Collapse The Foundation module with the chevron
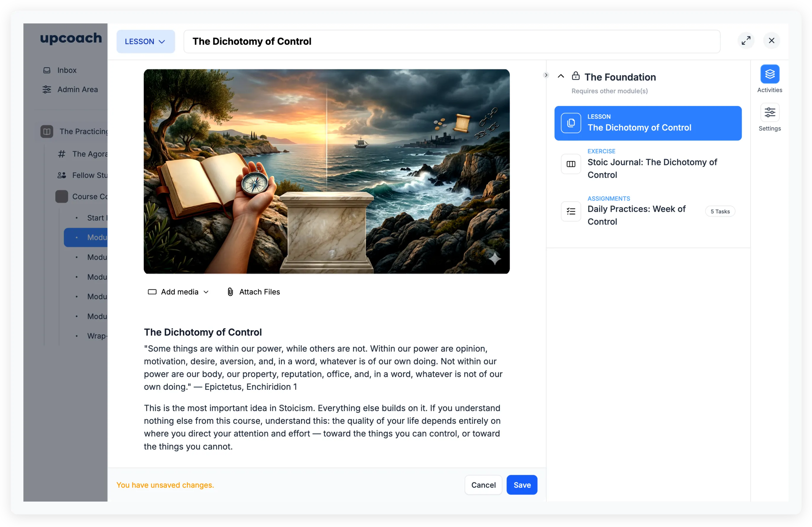 561,76
